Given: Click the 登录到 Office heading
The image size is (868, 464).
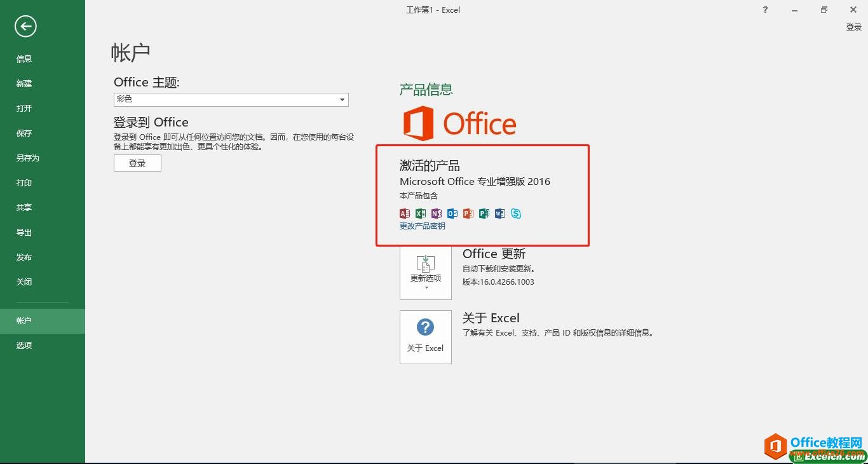Looking at the screenshot, I should tap(151, 122).
